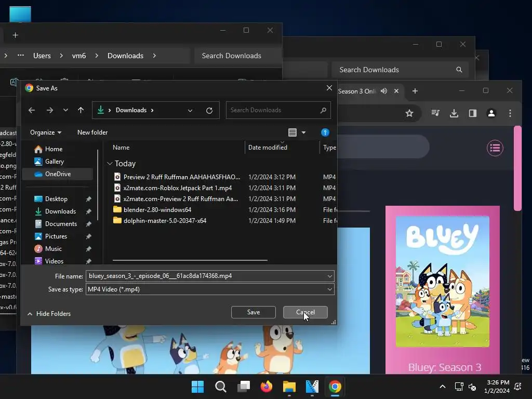The height and width of the screenshot is (399, 532).
Task: Open Desktop in navigation pane
Action: (56, 199)
